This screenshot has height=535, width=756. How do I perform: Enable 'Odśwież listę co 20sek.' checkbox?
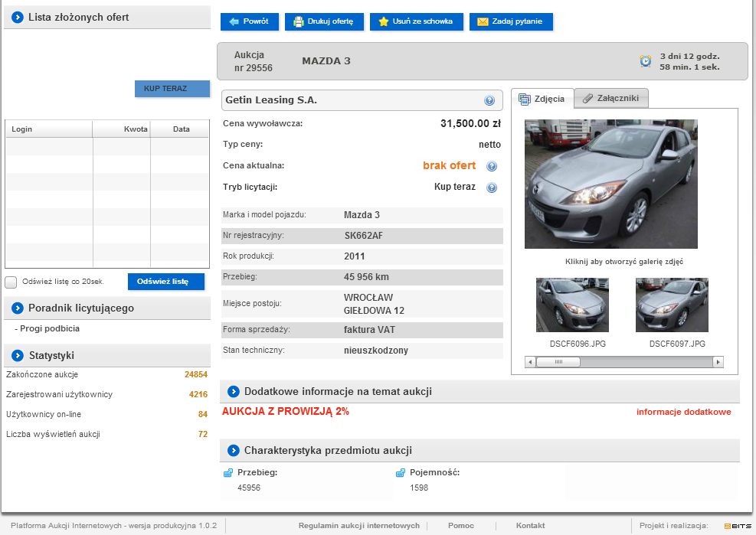pos(11,282)
